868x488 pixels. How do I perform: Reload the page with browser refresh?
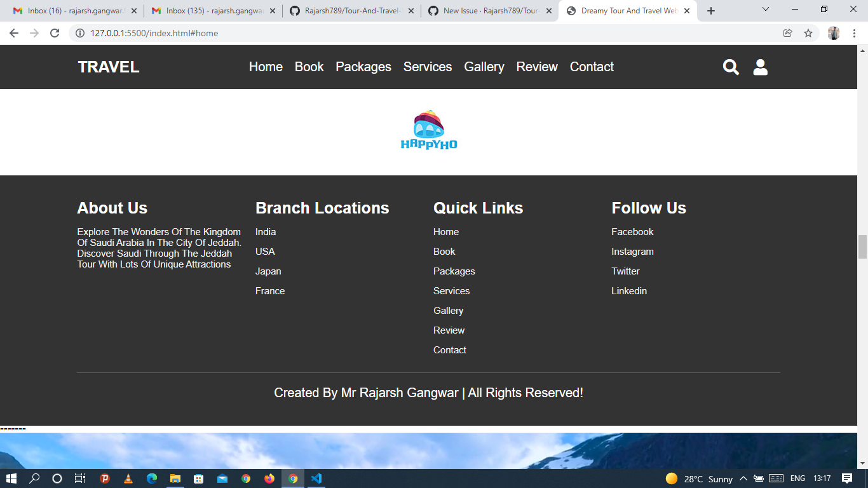55,33
